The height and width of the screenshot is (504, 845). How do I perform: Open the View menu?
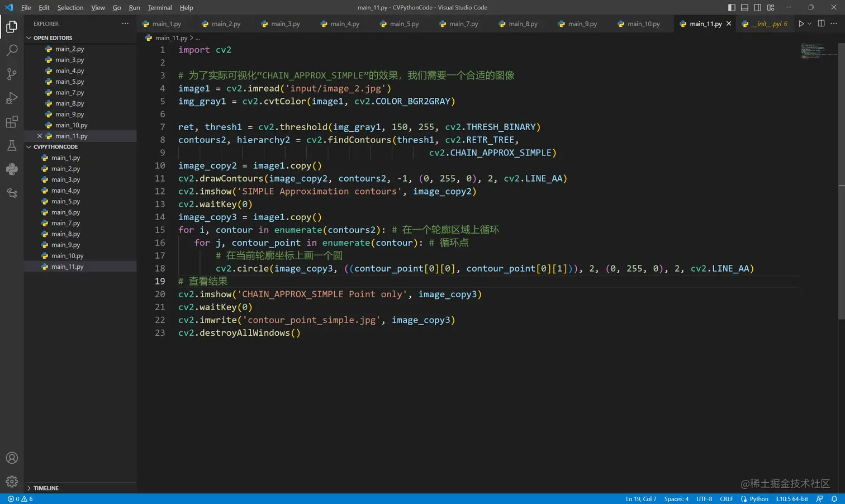click(98, 8)
